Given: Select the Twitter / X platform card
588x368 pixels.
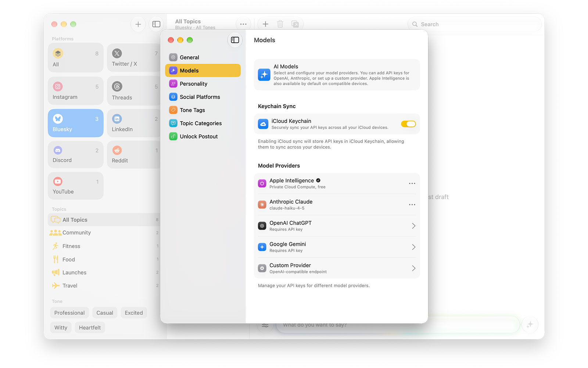Looking at the screenshot, I should tap(134, 58).
